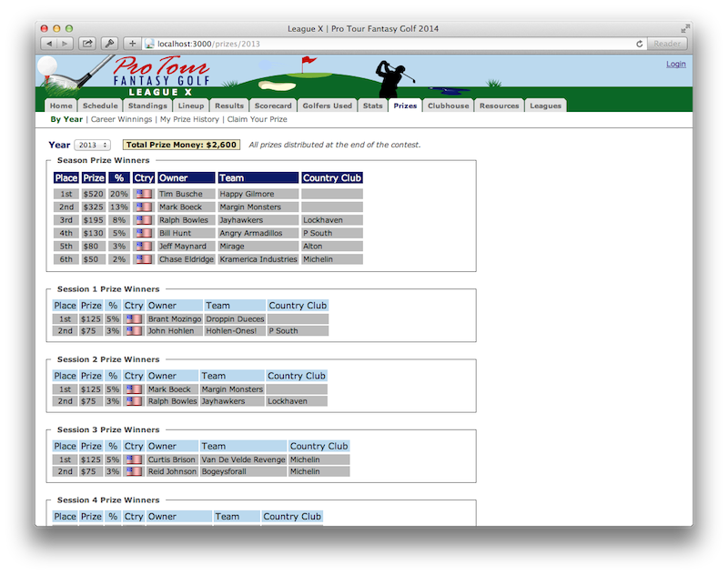Click owner name Jeff Maynard
This screenshot has width=728, height=575.
(183, 246)
